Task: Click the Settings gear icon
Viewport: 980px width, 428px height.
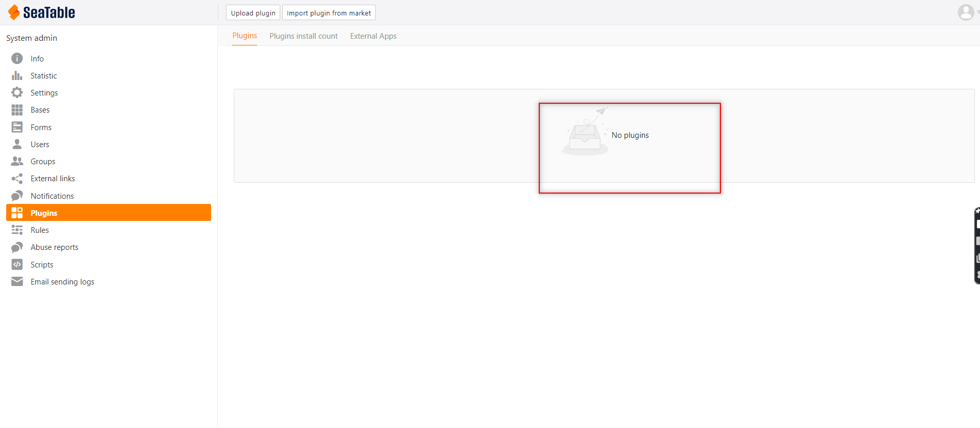Action: (x=17, y=93)
